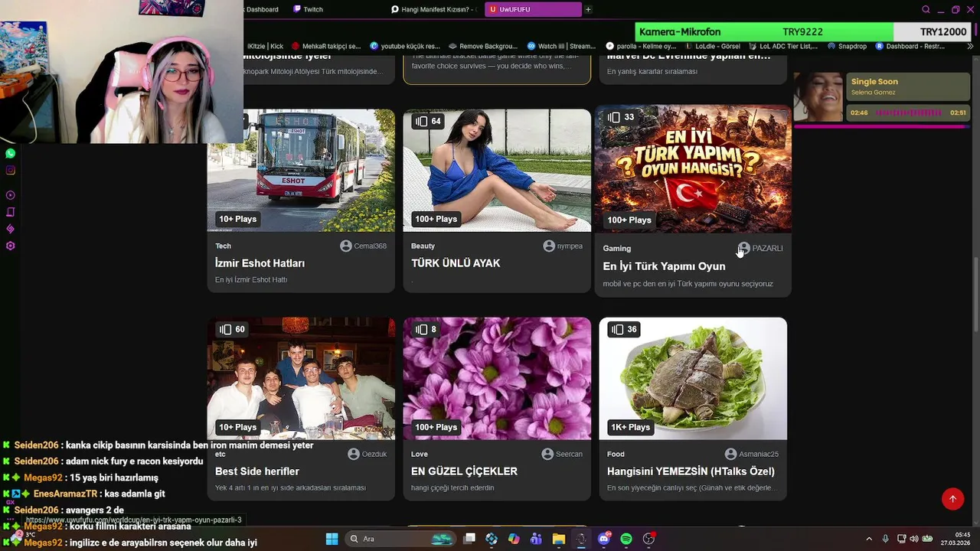
Task: Open the Watch iiii Stream bookmark
Action: (x=561, y=46)
